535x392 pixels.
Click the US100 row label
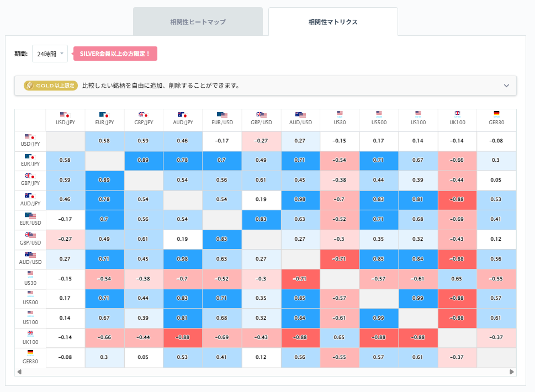[29, 318]
